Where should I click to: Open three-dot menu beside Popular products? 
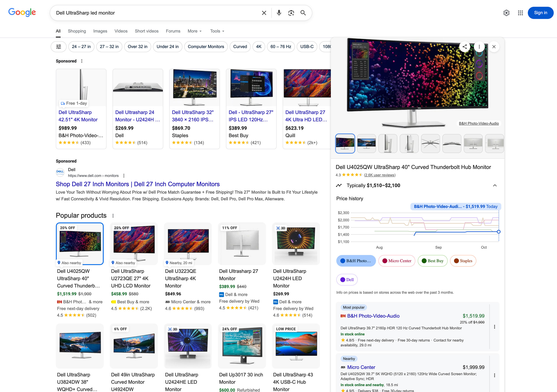click(113, 216)
